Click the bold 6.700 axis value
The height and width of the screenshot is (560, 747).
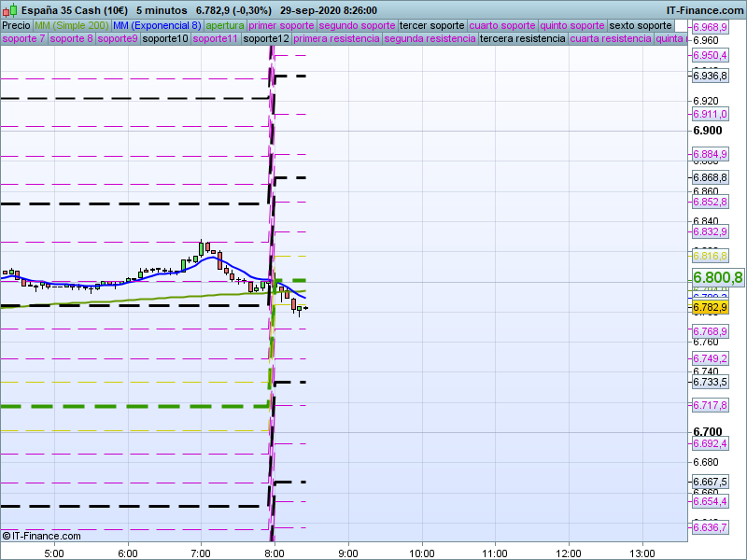pyautogui.click(x=708, y=432)
